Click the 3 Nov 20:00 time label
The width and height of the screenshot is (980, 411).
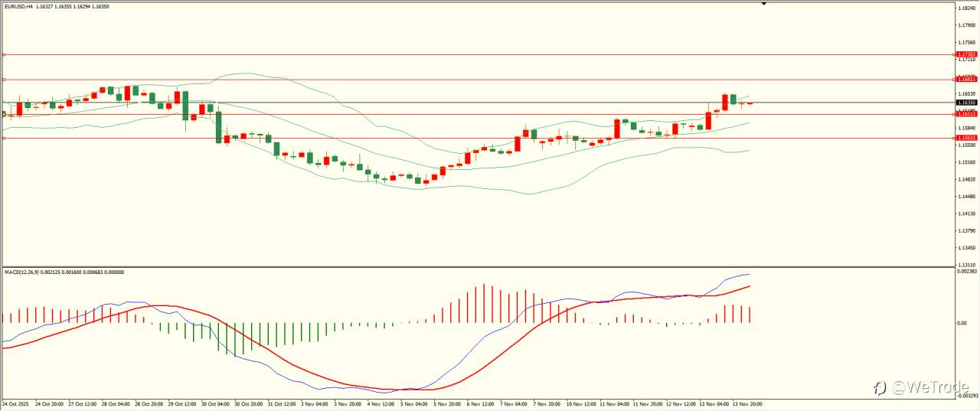coord(349,403)
